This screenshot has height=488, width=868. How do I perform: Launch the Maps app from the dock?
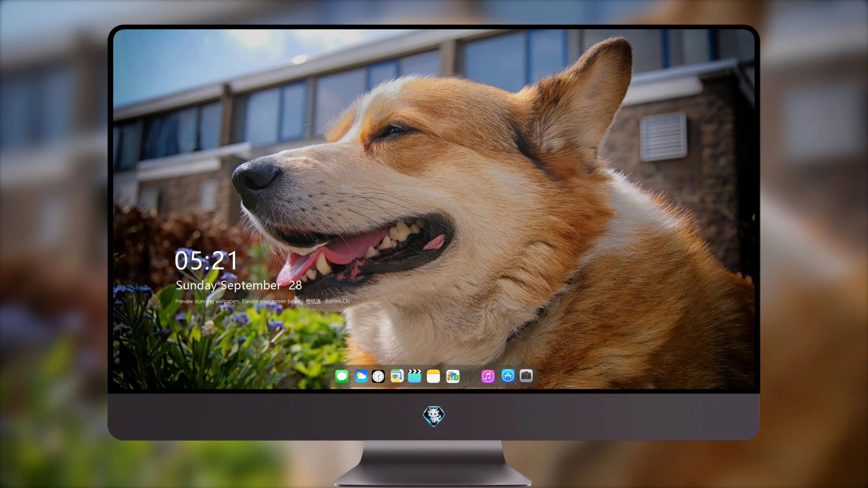(x=397, y=376)
